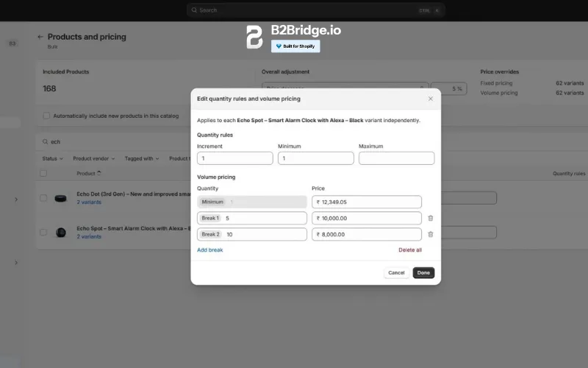The width and height of the screenshot is (588, 368).
Task: Sort by the Product column header
Action: coord(88,173)
